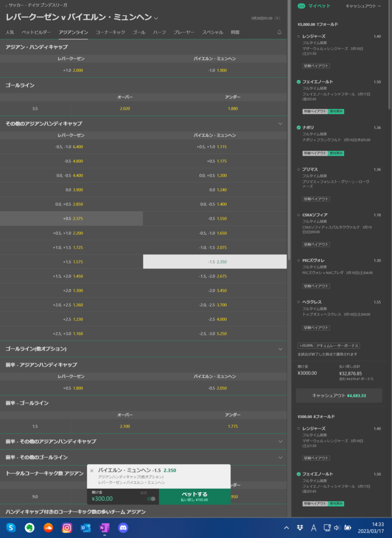Click the notification bell icon
This screenshot has height=538, width=392.
coord(279,32)
